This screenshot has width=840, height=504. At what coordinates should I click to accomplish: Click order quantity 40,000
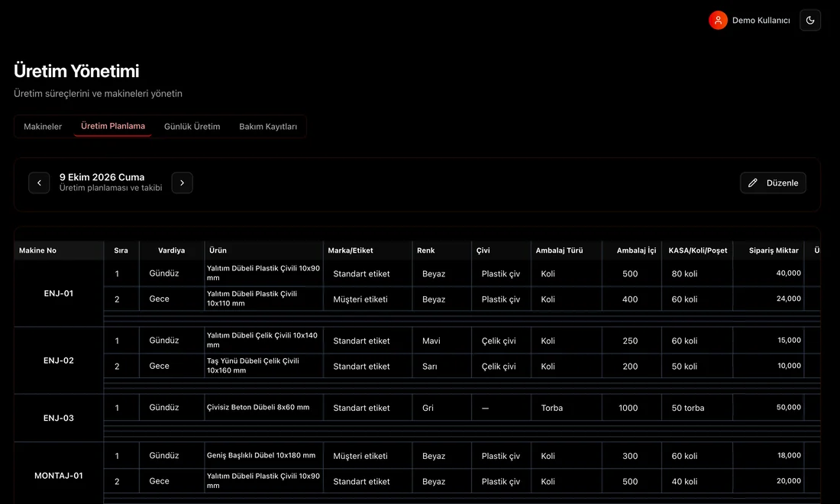(x=789, y=273)
